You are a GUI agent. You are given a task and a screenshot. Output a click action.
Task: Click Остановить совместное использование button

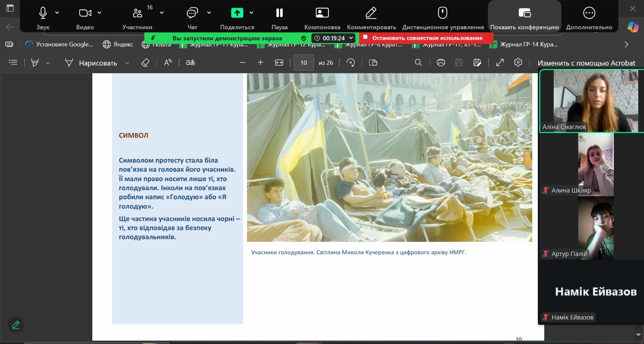click(x=427, y=38)
